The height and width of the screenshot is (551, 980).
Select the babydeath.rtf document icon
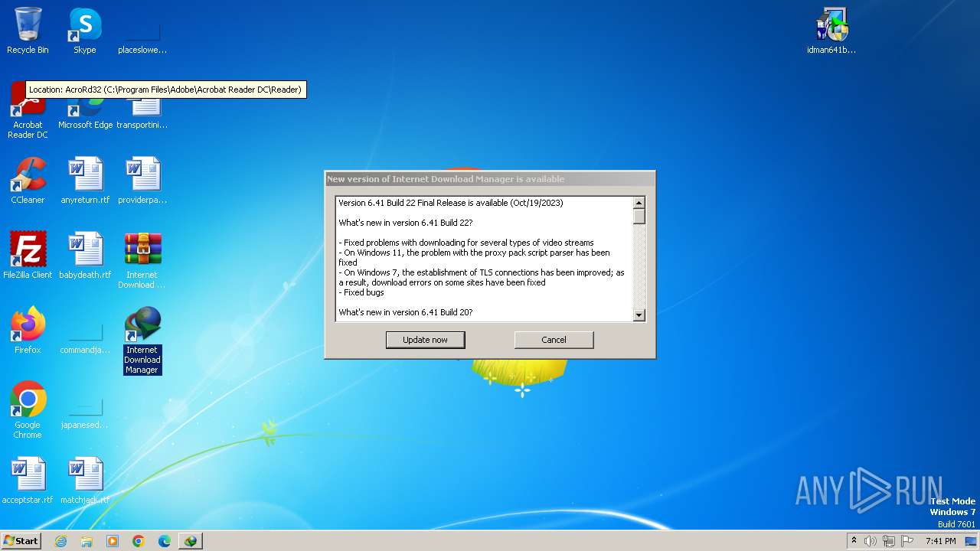(x=85, y=256)
